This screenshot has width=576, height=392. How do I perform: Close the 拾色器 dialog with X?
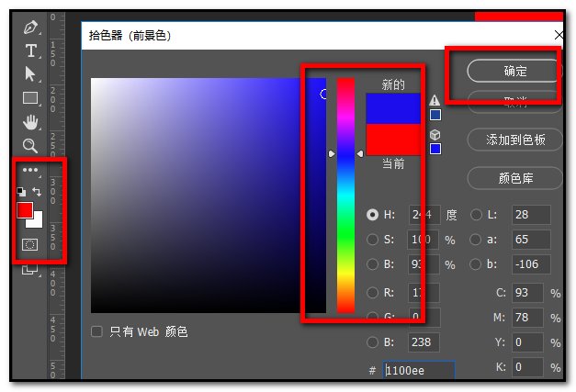[558, 35]
